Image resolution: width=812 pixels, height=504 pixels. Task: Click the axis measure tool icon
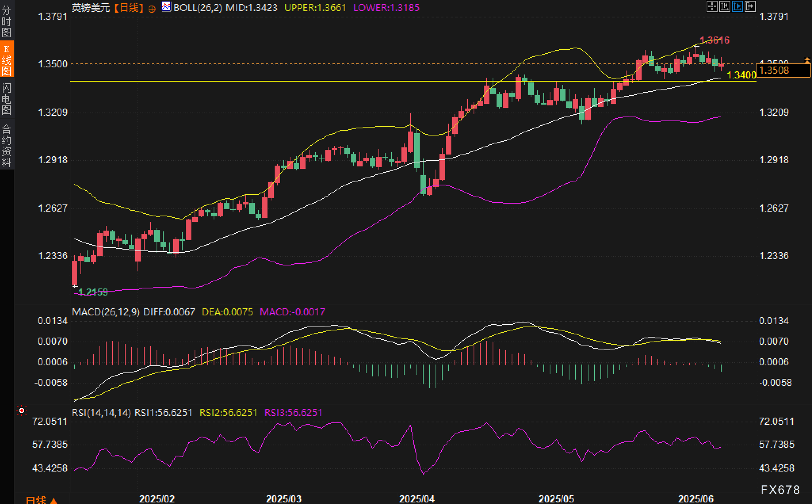[724, 6]
